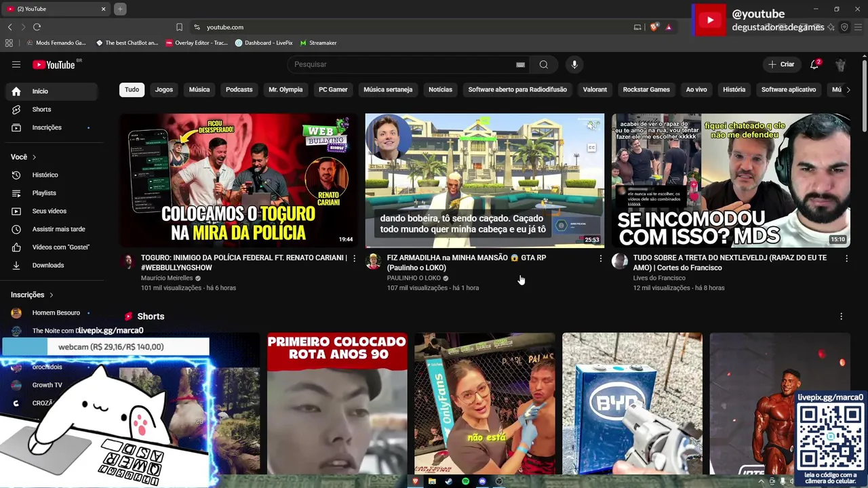This screenshot has width=868, height=488.
Task: Unmute the GTA RP video preview
Action: pos(592,126)
